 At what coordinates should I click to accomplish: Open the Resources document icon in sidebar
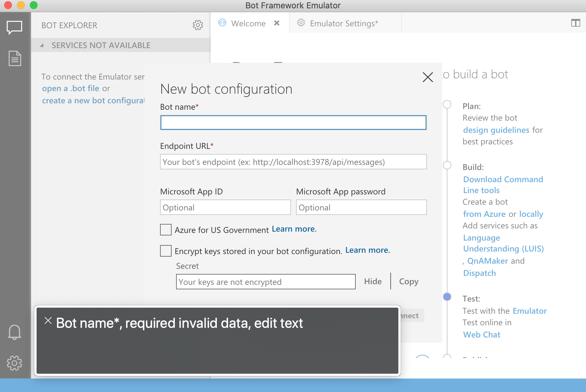pyautogui.click(x=15, y=58)
